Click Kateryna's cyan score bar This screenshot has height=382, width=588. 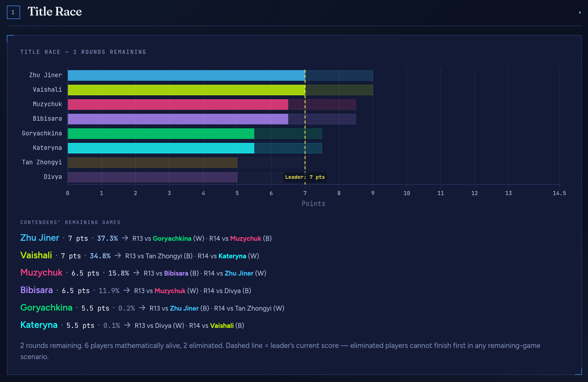tap(161, 148)
